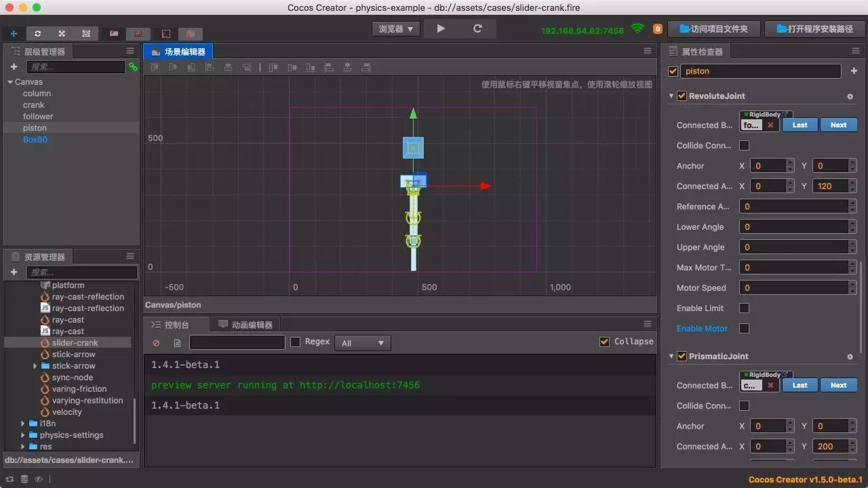Select the inspector panel tab
868x488 pixels.
[696, 52]
